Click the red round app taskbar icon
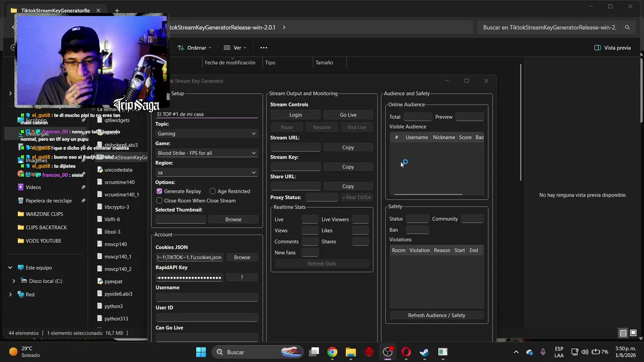This screenshot has width=644, height=362. (369, 352)
